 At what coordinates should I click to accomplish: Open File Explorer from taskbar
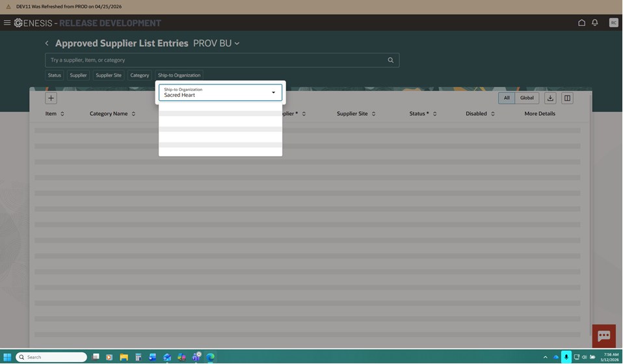(124, 357)
